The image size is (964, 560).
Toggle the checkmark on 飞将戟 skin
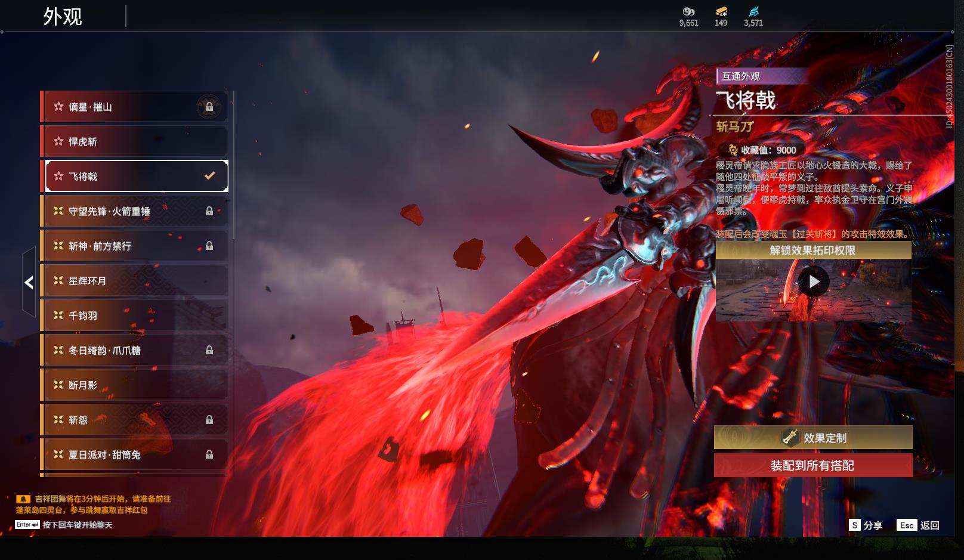(x=209, y=176)
